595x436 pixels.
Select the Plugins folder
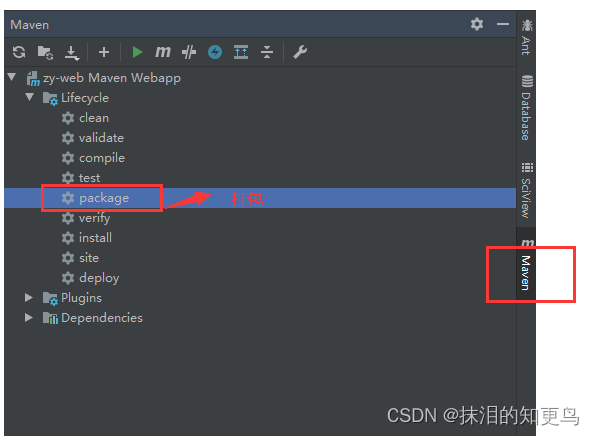tap(81, 298)
